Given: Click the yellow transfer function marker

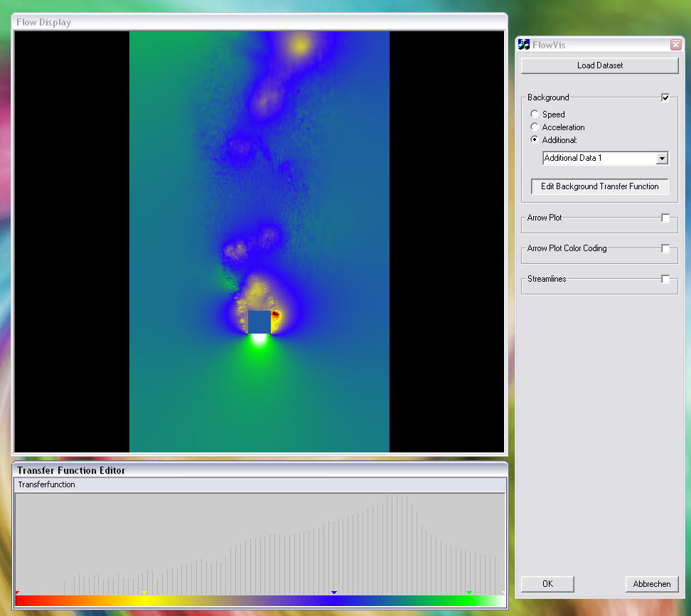Looking at the screenshot, I should pos(144,593).
